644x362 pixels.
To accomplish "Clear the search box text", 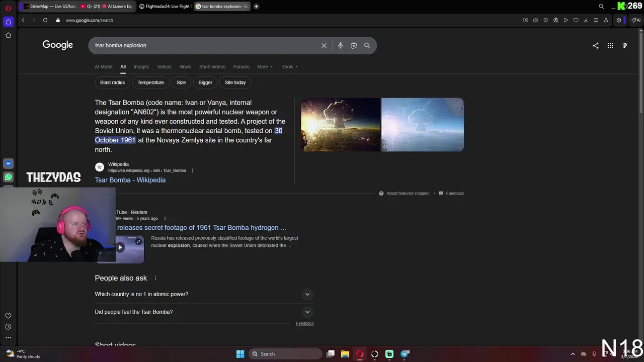I will (x=324, y=45).
